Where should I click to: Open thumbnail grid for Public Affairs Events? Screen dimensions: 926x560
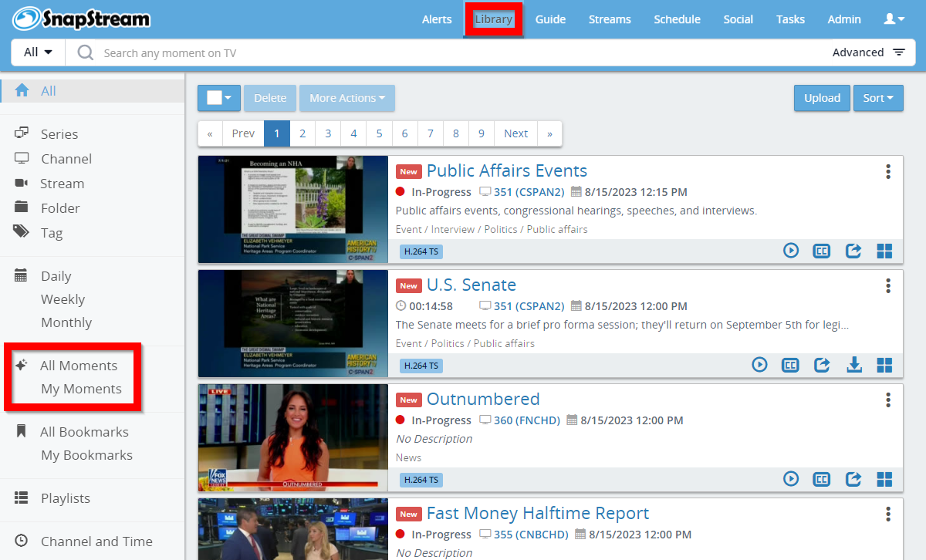[x=884, y=251]
